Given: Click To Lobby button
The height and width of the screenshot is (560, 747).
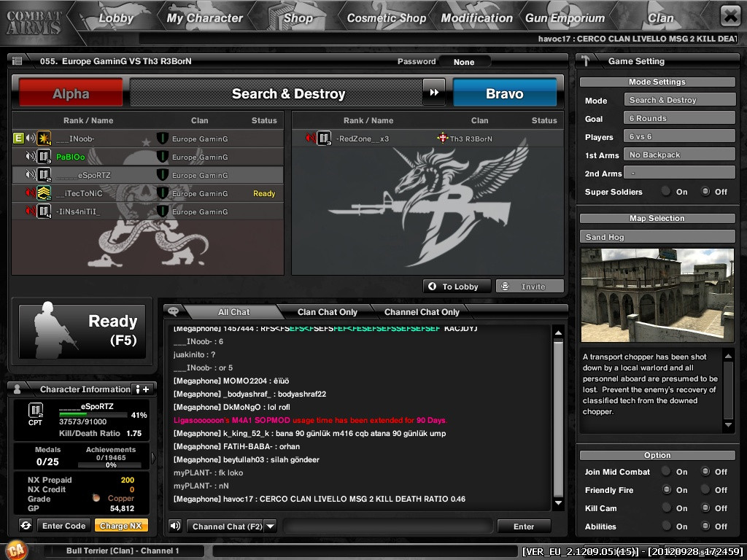Looking at the screenshot, I should click(457, 286).
